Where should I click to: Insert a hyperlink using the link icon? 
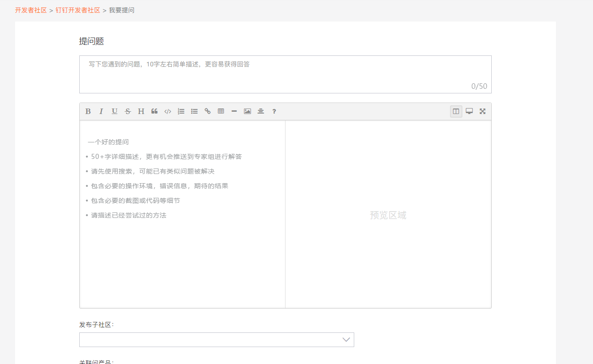point(208,111)
